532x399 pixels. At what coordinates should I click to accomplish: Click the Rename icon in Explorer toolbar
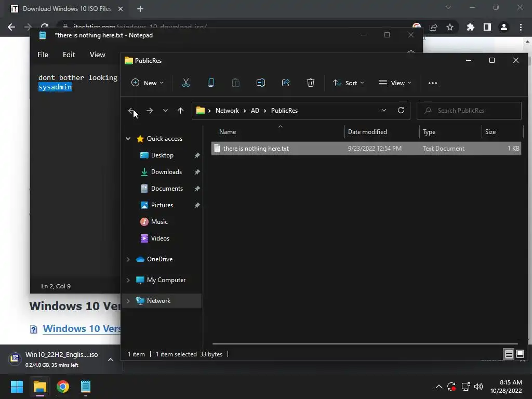click(261, 83)
